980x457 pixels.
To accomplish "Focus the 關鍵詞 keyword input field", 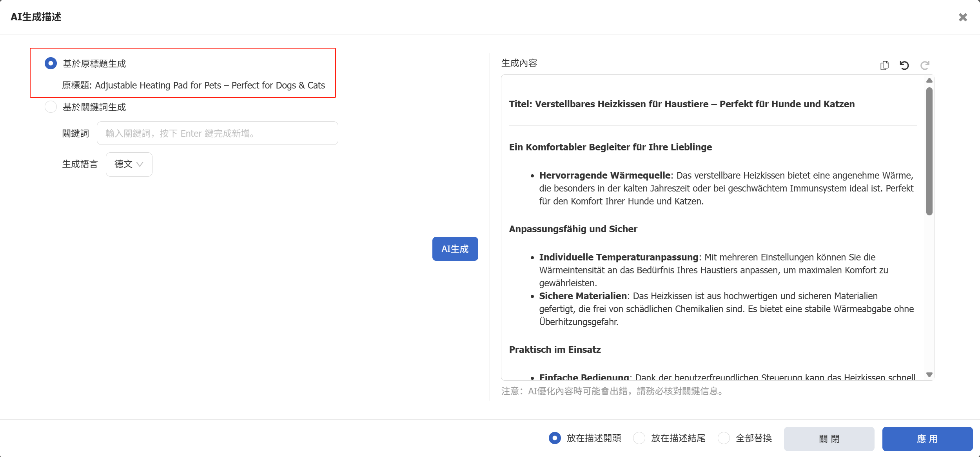I will click(218, 133).
